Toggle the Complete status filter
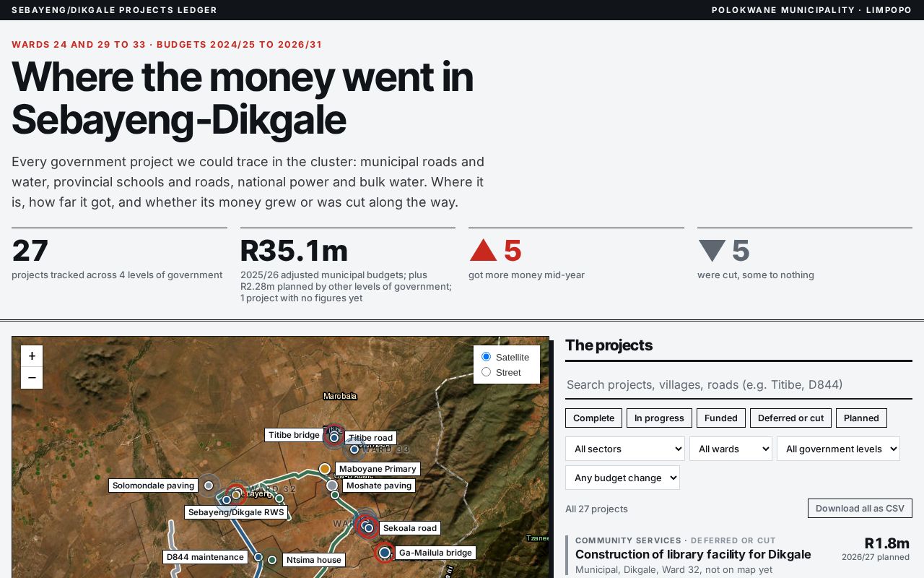This screenshot has width=924, height=578. coord(593,418)
